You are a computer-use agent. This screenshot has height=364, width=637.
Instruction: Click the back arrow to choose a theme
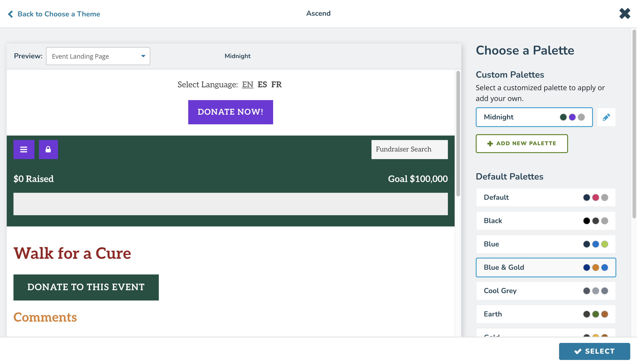tap(11, 14)
